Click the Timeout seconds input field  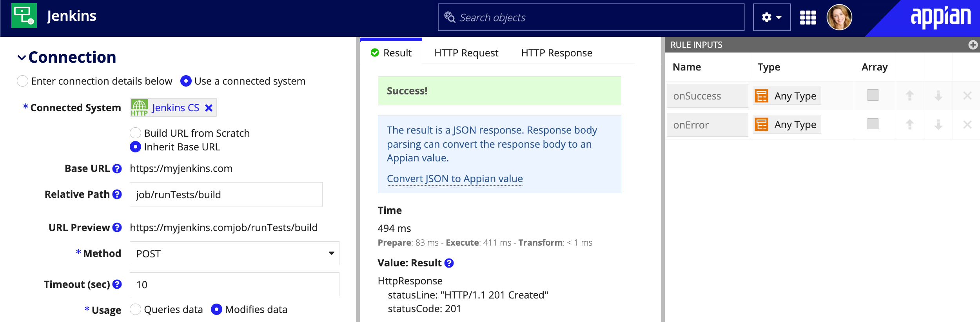[234, 284]
